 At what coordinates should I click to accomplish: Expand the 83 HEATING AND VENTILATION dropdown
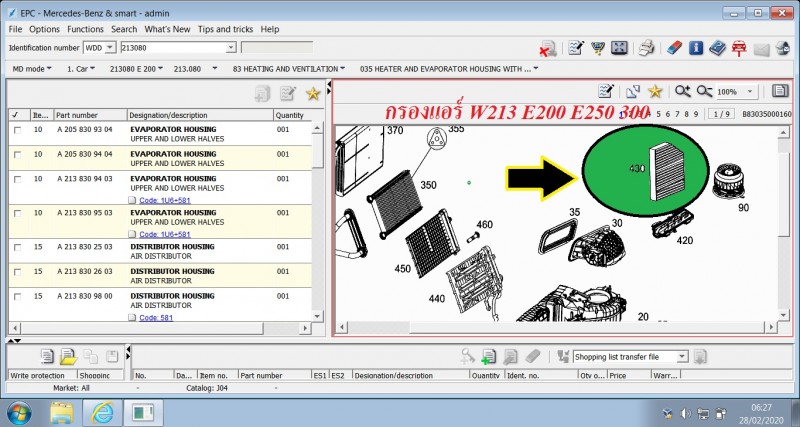click(289, 69)
